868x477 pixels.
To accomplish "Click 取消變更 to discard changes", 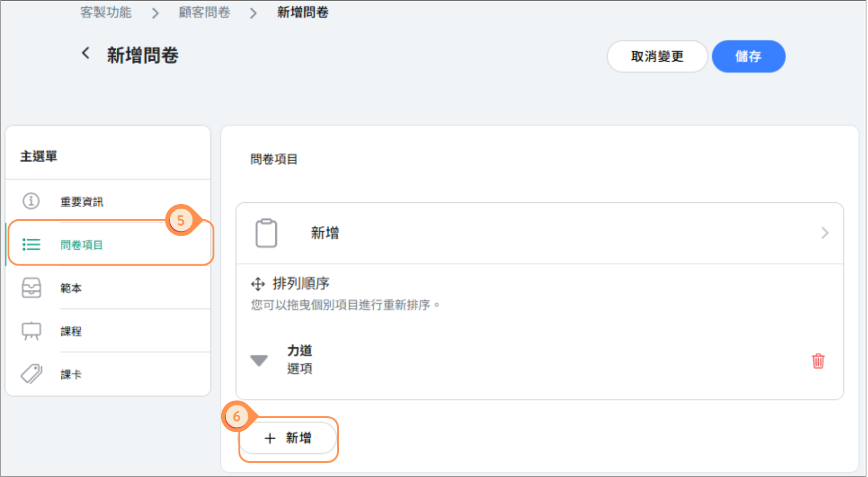I will 657,56.
